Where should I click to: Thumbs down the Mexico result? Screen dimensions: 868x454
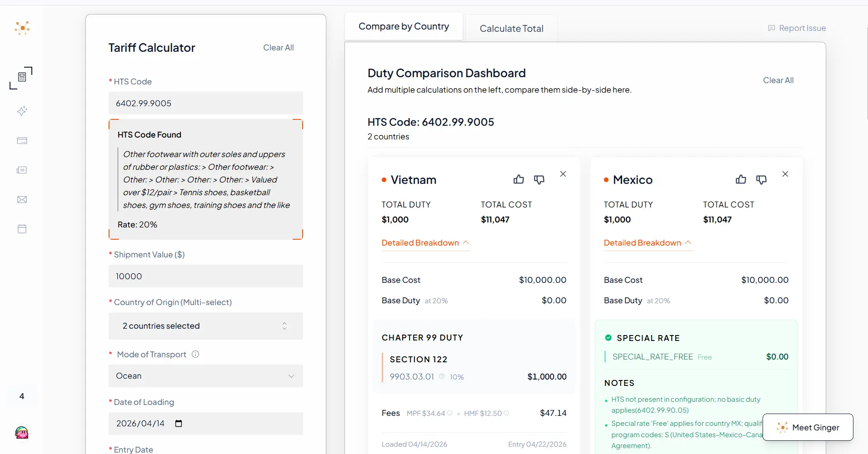click(761, 179)
